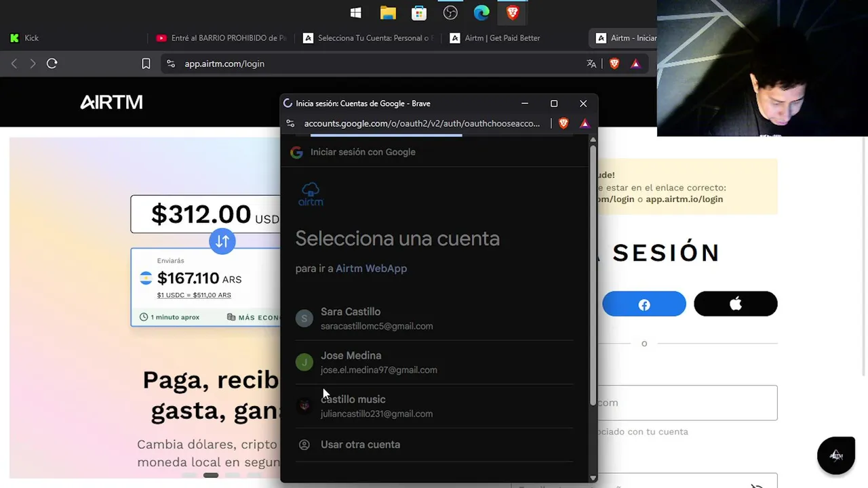Click jose.el.medina97@gmail.com email text

(x=378, y=370)
